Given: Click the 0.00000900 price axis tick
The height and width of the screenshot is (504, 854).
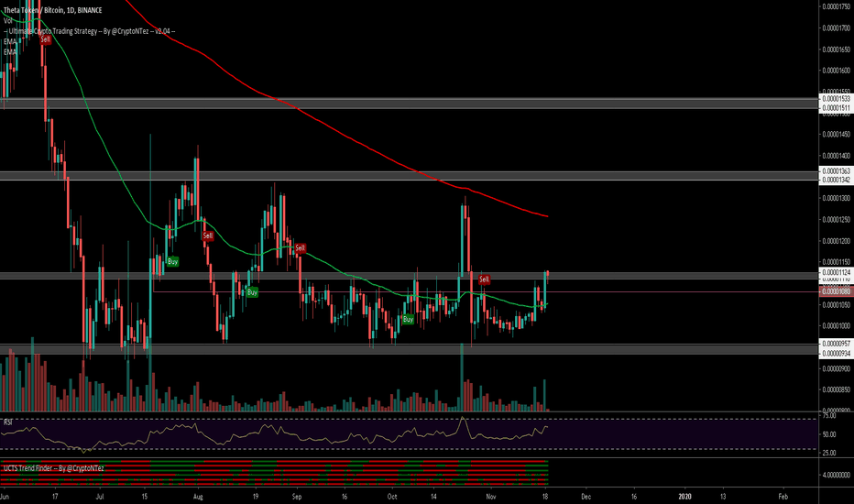Looking at the screenshot, I should (836, 369).
